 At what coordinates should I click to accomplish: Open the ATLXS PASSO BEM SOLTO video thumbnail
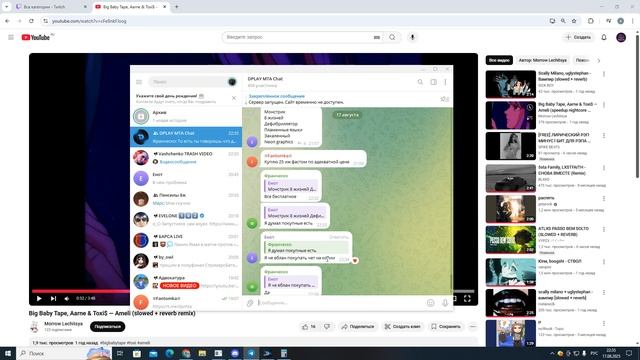[x=511, y=240]
